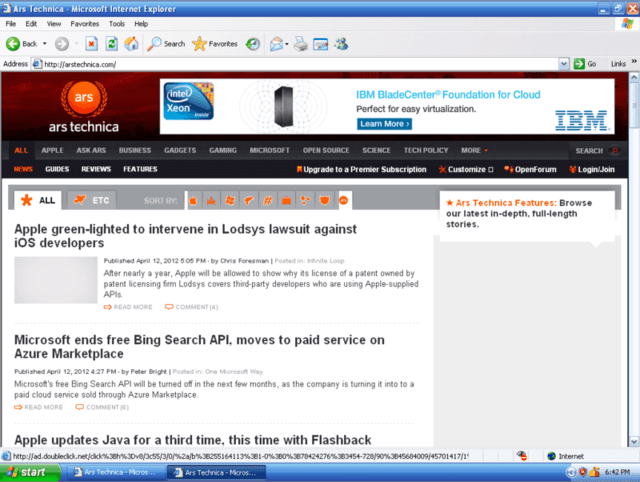Image resolution: width=640 pixels, height=482 pixels.
Task: Click the address bar URL field
Action: coord(300,64)
